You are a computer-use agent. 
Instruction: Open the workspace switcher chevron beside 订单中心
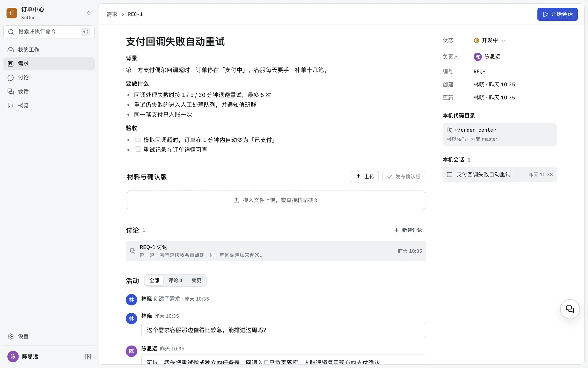coord(89,13)
